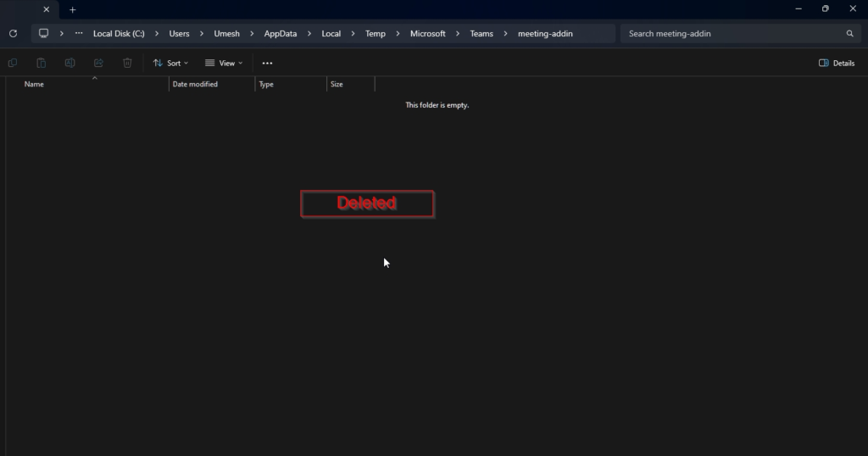This screenshot has height=456, width=868.
Task: Expand chevron after Local Disk (C:)
Action: pyautogui.click(x=157, y=33)
